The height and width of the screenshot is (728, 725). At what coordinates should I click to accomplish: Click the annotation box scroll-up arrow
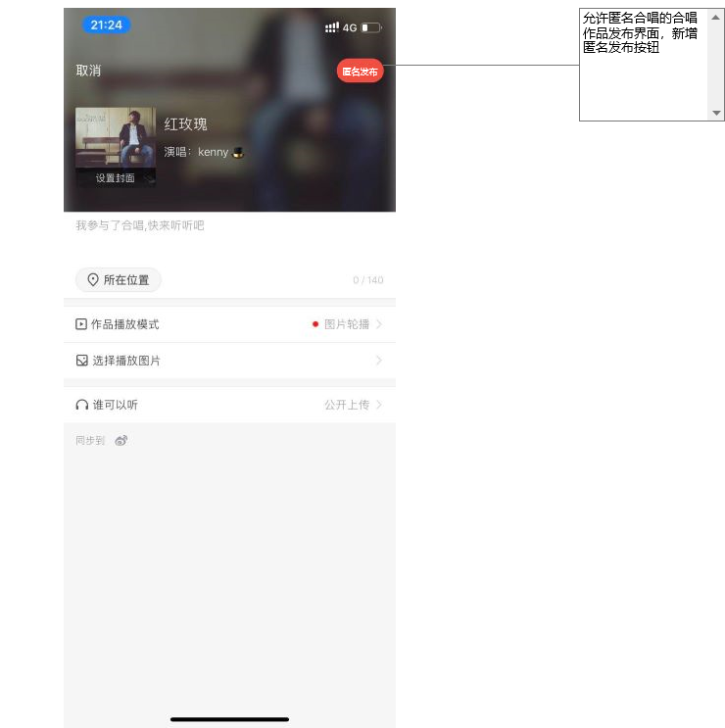click(x=716, y=18)
